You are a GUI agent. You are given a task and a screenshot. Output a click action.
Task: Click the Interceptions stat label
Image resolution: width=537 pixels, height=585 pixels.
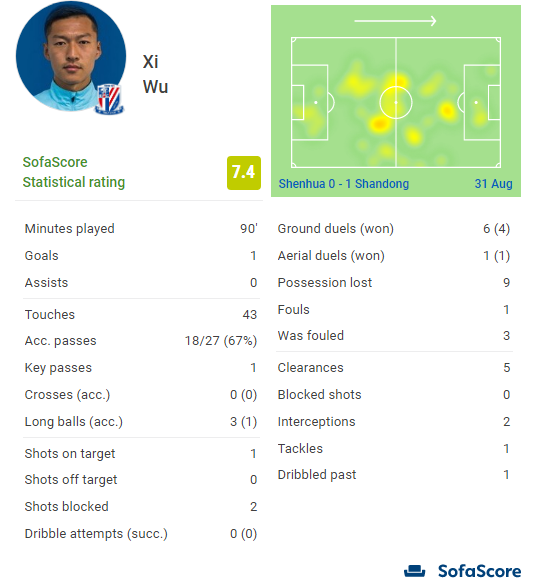tap(316, 422)
